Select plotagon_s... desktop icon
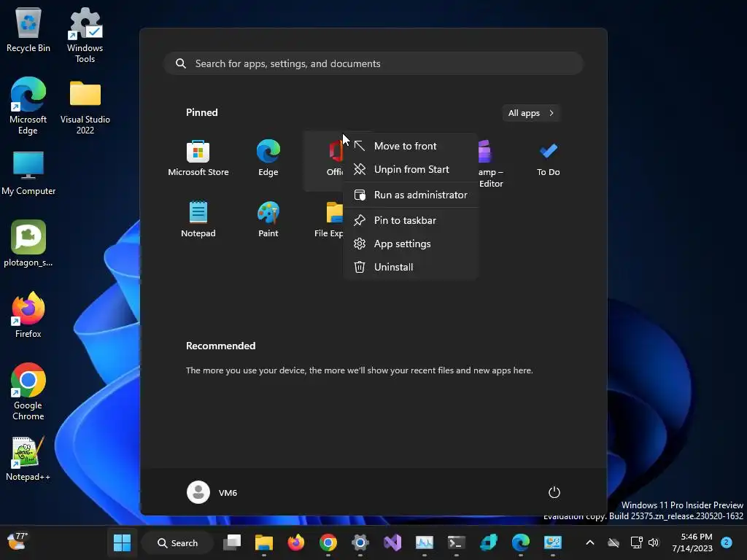Viewport: 747px width, 560px height. point(28,244)
